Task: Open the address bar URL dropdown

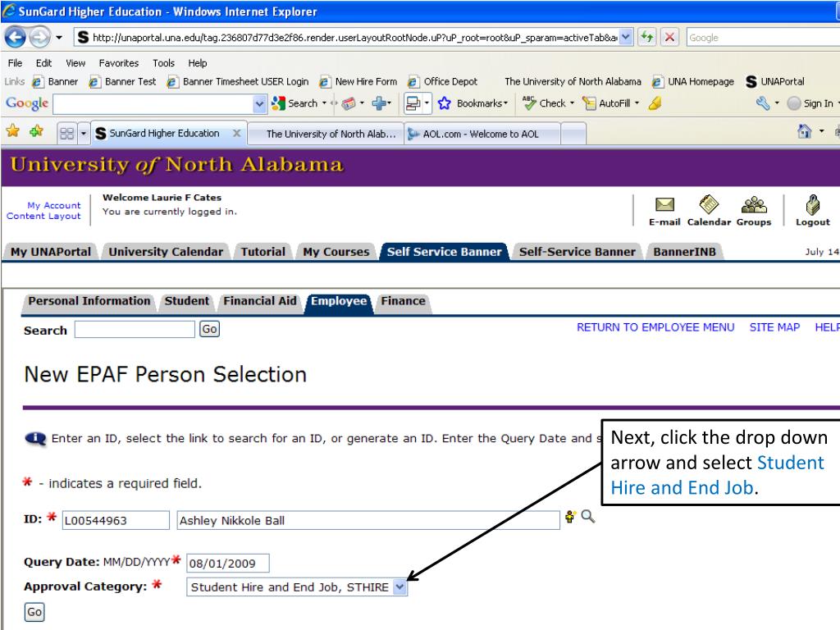Action: 626,37
